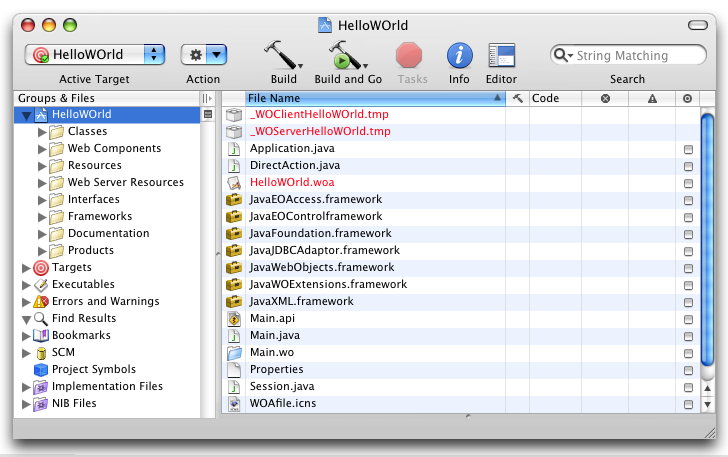Click the red Tasks stop icon
This screenshot has width=728, height=457.
pos(409,55)
